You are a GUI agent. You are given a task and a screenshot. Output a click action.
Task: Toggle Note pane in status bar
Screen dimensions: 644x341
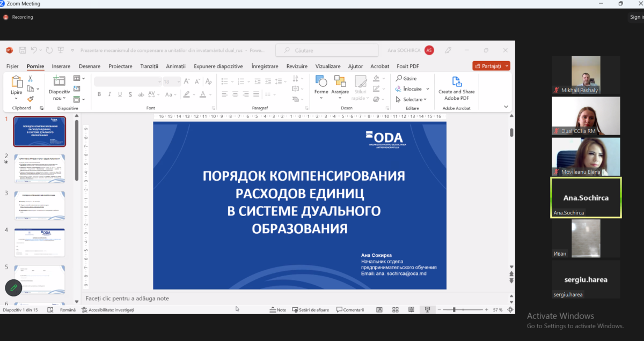coord(277,310)
